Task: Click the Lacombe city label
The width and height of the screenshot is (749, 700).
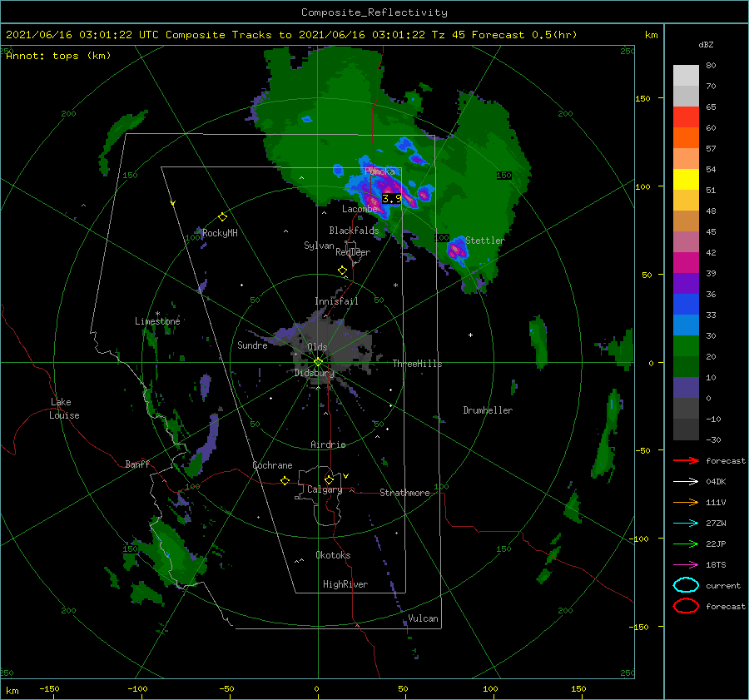Action: (360, 209)
